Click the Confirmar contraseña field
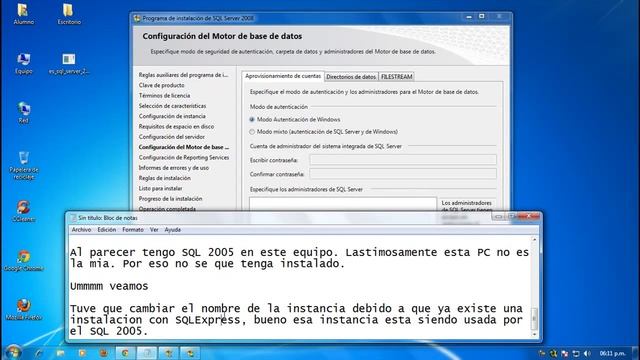Viewport: 640px width, 360px height. coord(403,174)
